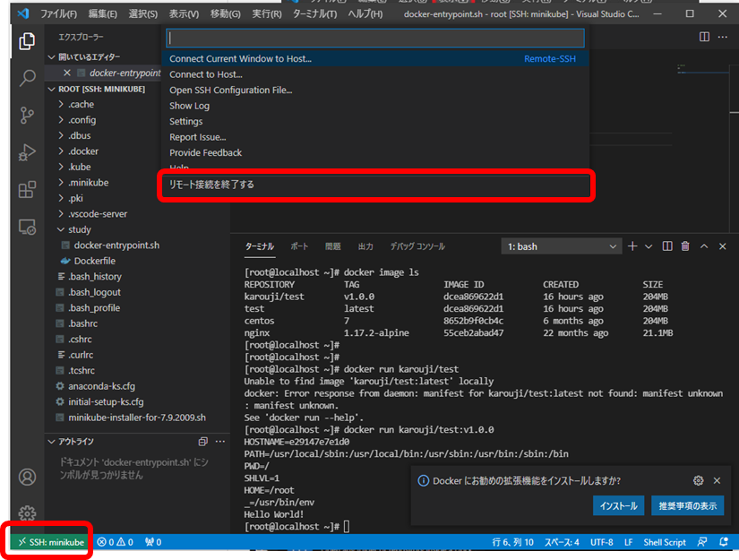Open the Accounts menu icon
This screenshot has height=560, width=739.
click(x=27, y=477)
